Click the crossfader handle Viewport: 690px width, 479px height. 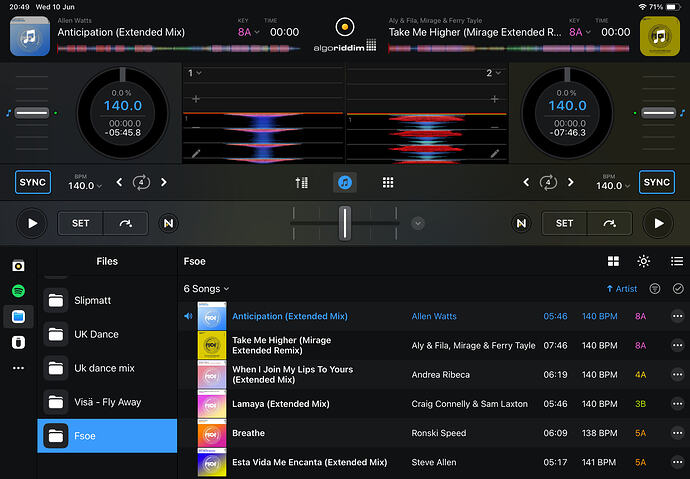[x=345, y=223]
